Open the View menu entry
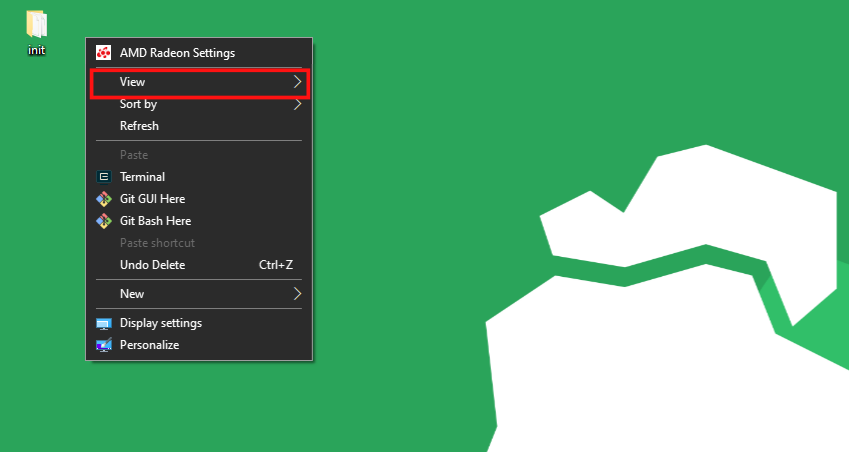 [x=199, y=82]
